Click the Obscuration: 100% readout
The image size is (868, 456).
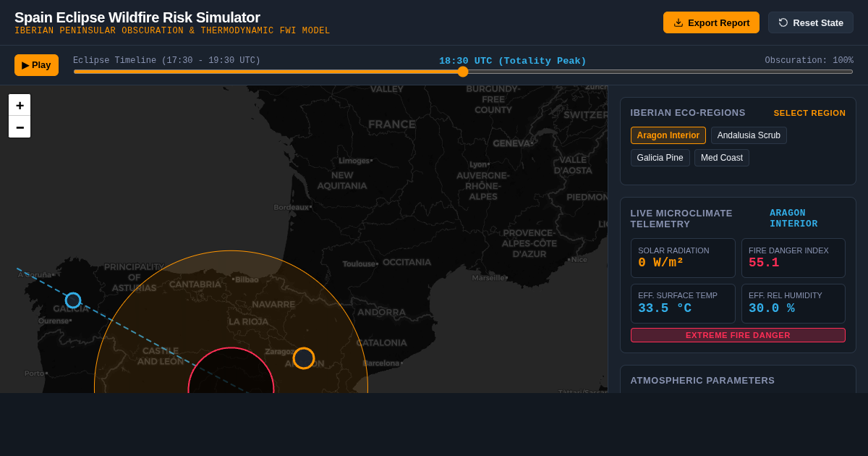[809, 61]
